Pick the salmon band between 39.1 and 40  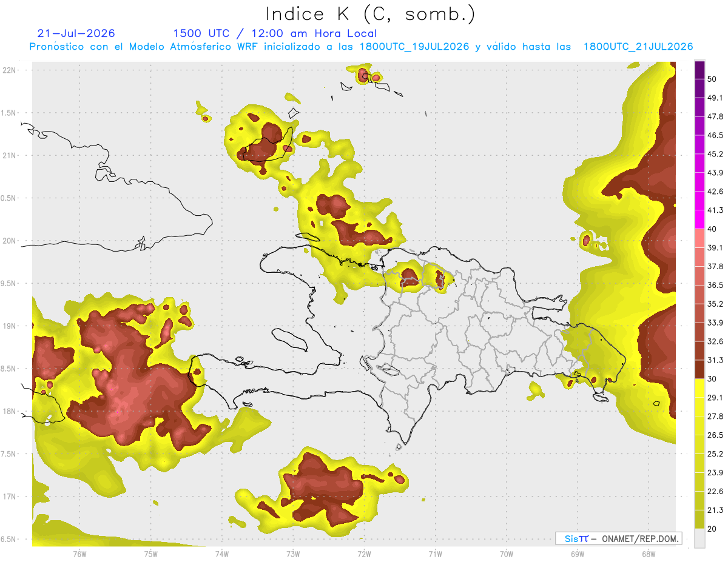tap(699, 238)
